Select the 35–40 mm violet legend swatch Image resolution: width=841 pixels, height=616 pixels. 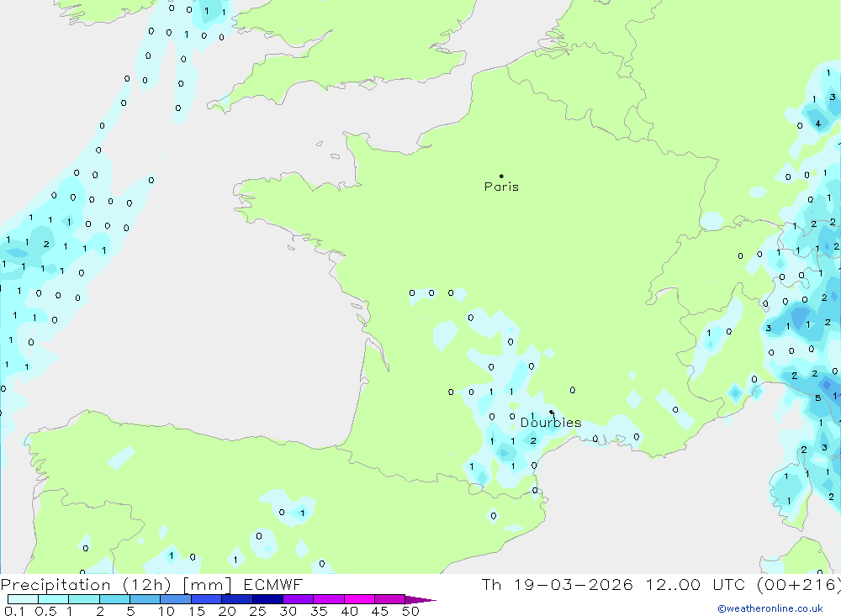(x=329, y=599)
